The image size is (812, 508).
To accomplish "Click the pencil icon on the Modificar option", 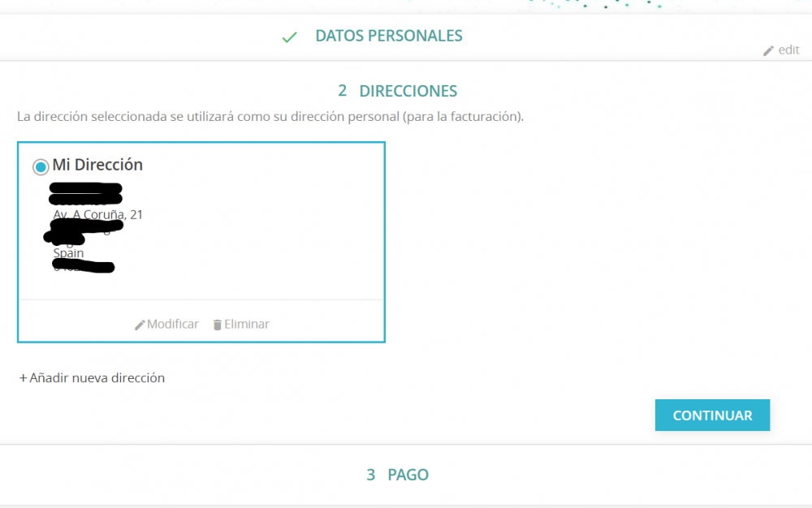I will pos(140,324).
